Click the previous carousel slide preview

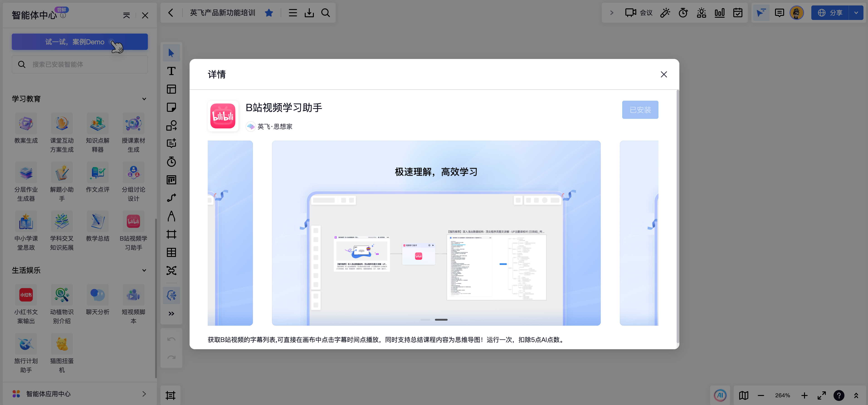(x=230, y=233)
